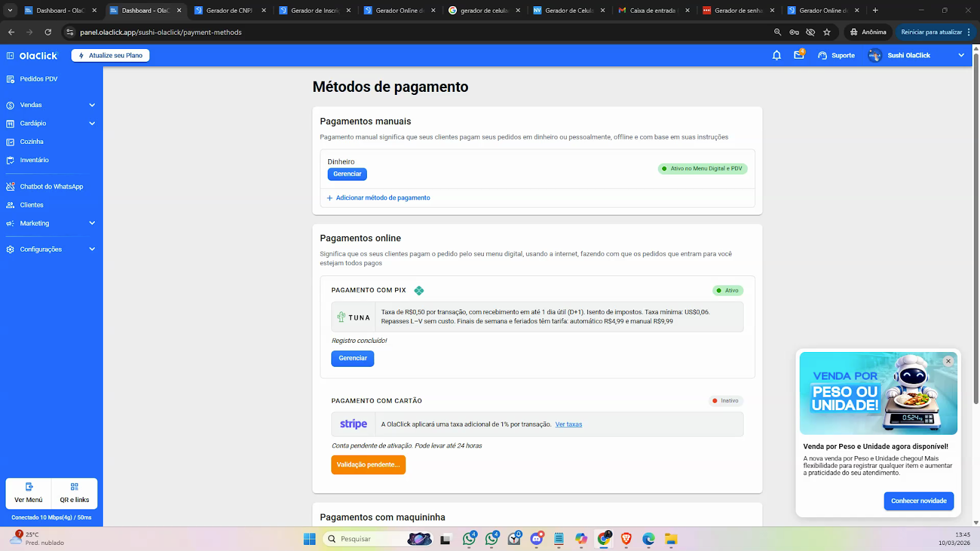Screen dimensions: 980x551
Task: Click the Windows taskbar search box
Action: 367,539
